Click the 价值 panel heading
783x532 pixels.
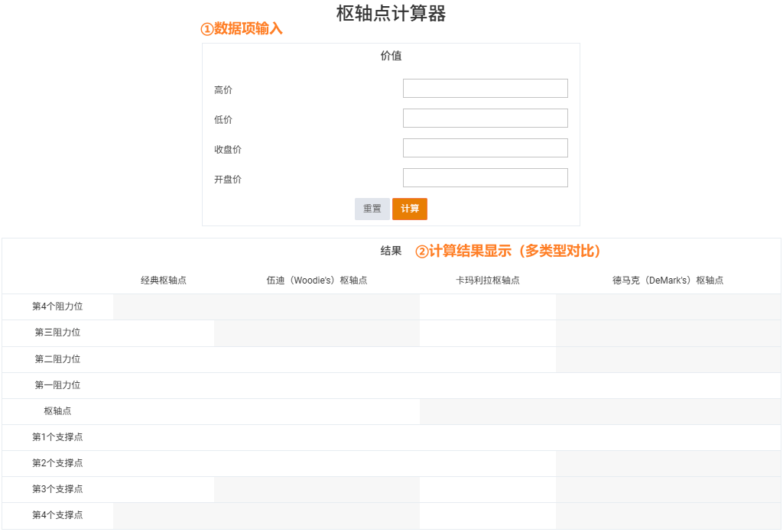391,56
